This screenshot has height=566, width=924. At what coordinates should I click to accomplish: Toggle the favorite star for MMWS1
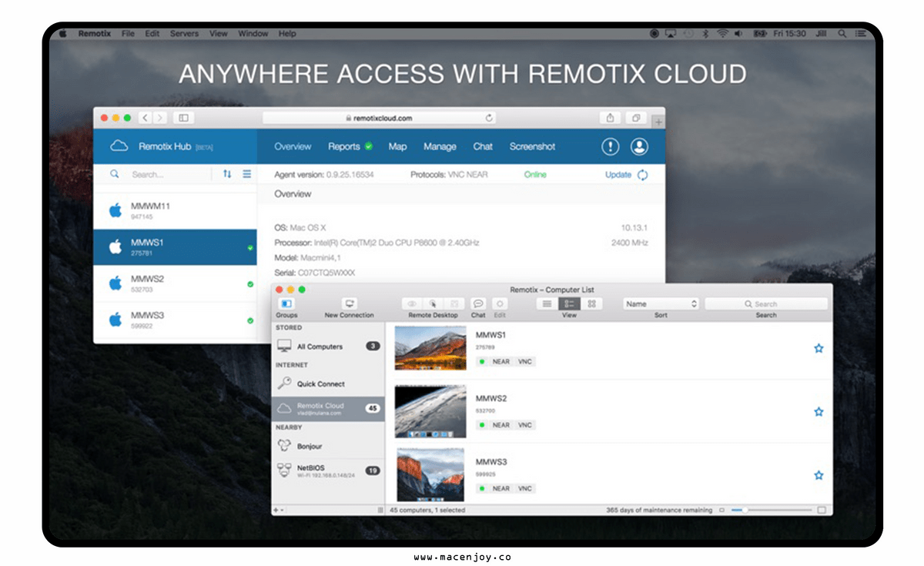click(819, 348)
